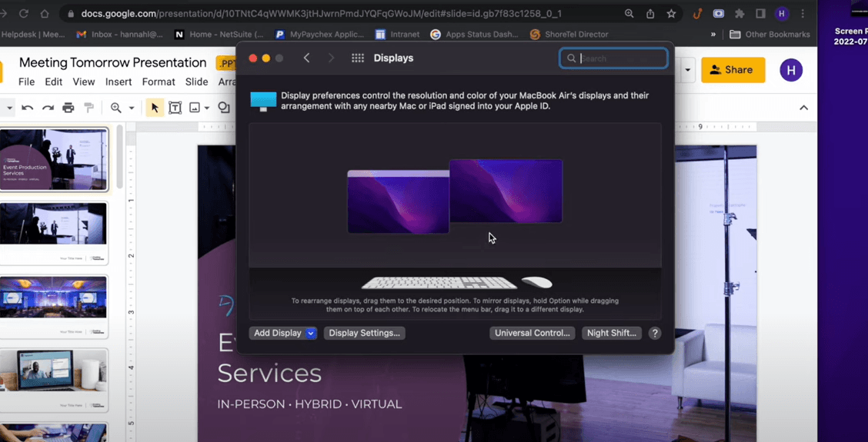Click the Chrome home icon
Viewport: 868px width, 442px height.
click(45, 14)
